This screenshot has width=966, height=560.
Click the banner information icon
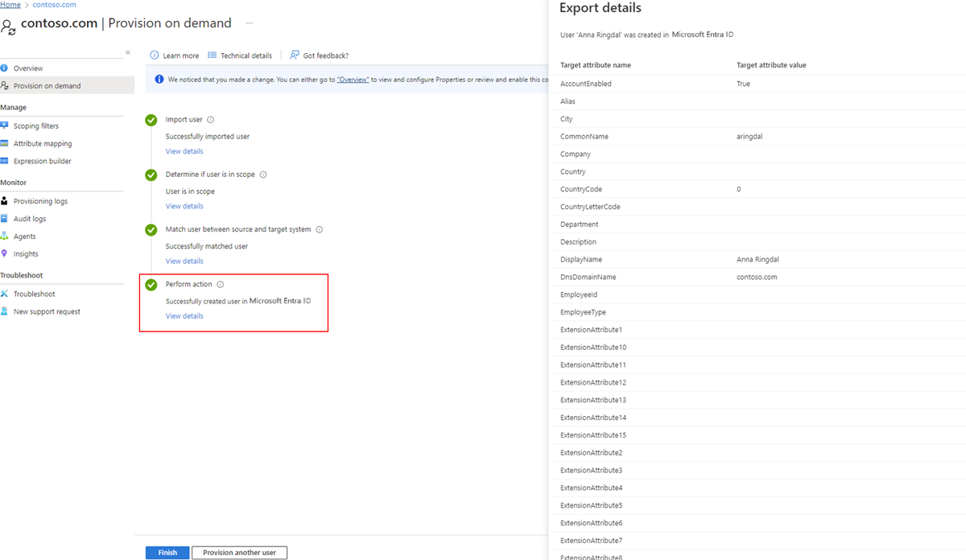point(159,80)
